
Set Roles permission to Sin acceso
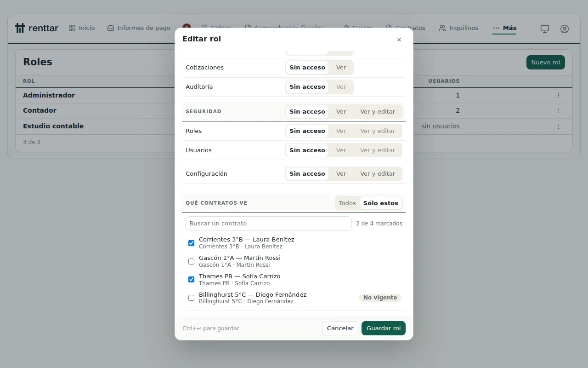pyautogui.click(x=307, y=131)
